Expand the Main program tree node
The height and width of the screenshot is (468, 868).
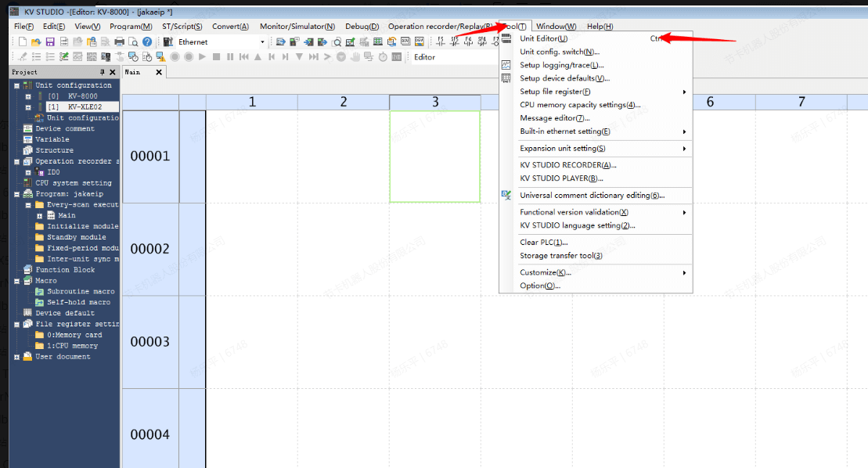[x=39, y=215]
